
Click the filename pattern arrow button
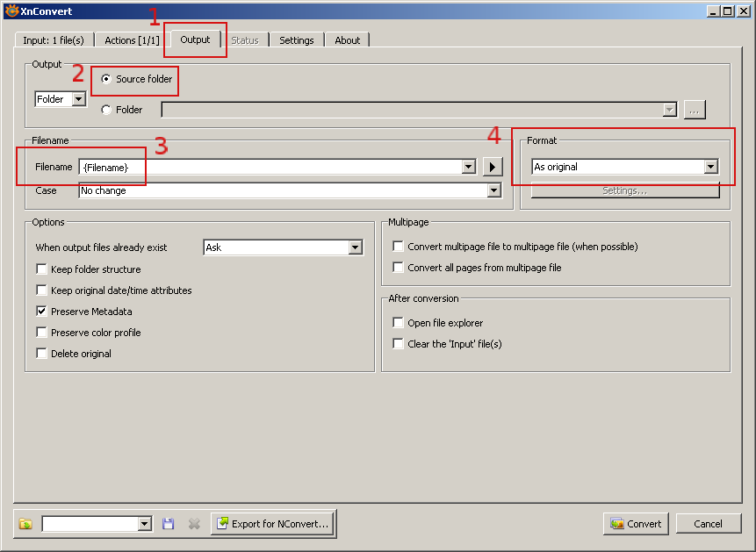493,167
